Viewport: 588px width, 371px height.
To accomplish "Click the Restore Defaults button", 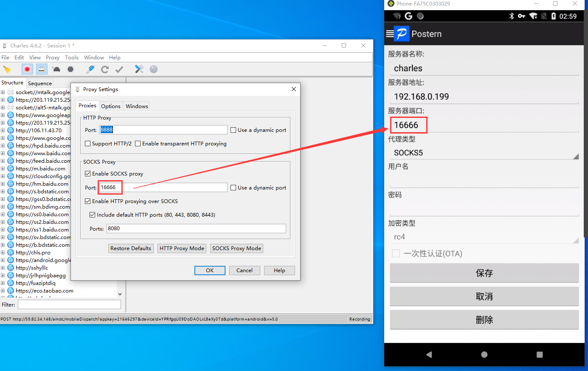I will [131, 248].
